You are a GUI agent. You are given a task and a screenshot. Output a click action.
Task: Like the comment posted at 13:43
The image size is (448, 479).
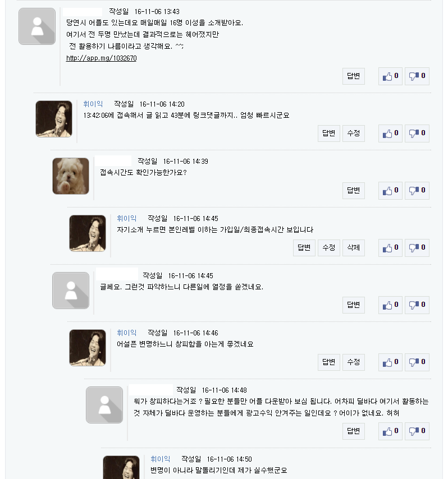[390, 76]
